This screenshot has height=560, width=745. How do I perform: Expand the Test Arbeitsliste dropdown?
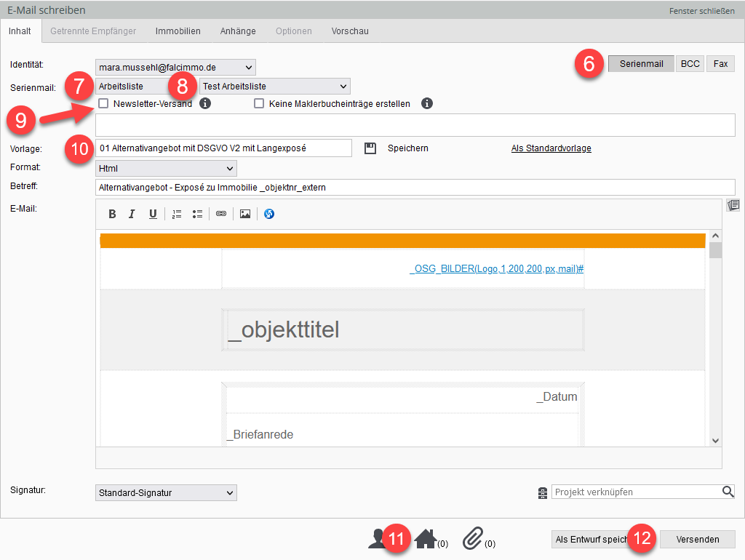(274, 87)
